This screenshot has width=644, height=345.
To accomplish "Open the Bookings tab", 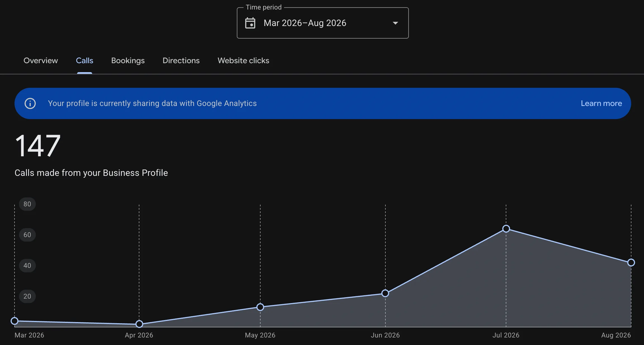I will pos(128,61).
